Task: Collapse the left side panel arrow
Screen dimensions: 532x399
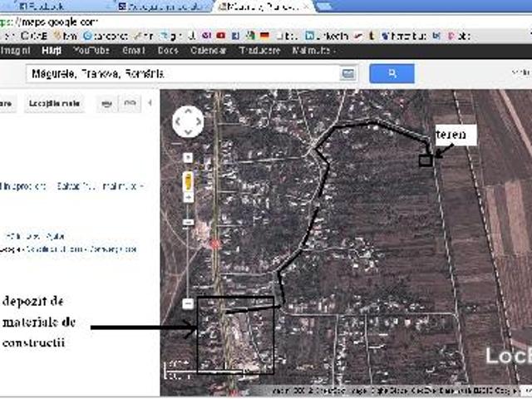Action: click(150, 103)
